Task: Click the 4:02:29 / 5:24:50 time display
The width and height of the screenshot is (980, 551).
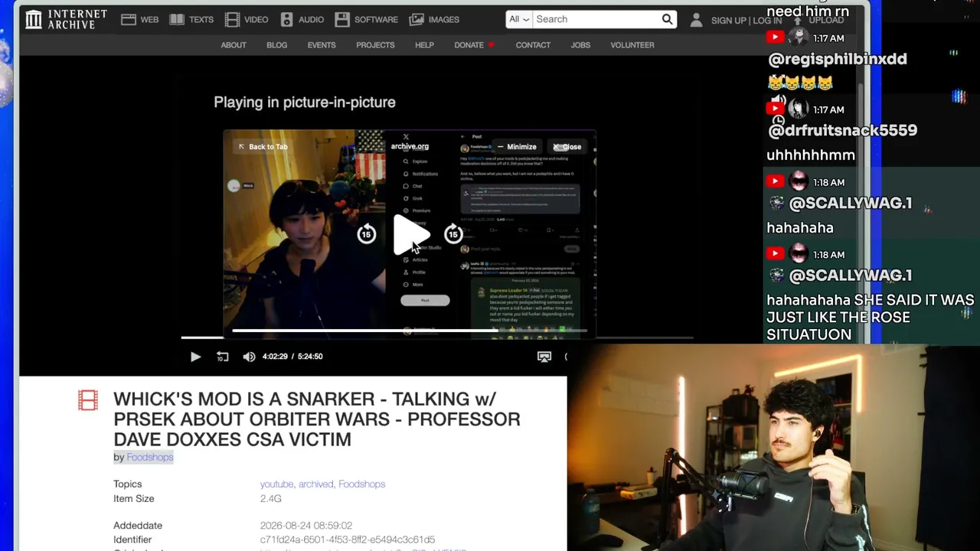Action: 292,357
